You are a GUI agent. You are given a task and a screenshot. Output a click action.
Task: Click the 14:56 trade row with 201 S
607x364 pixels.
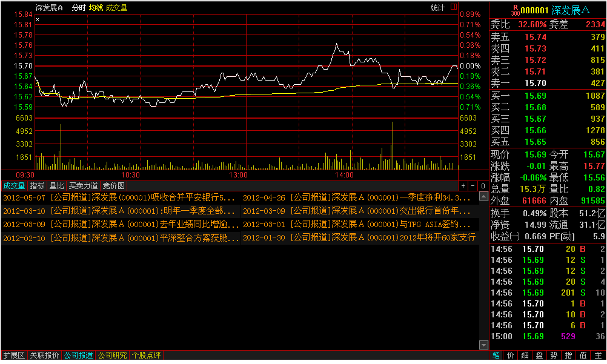[548, 293]
